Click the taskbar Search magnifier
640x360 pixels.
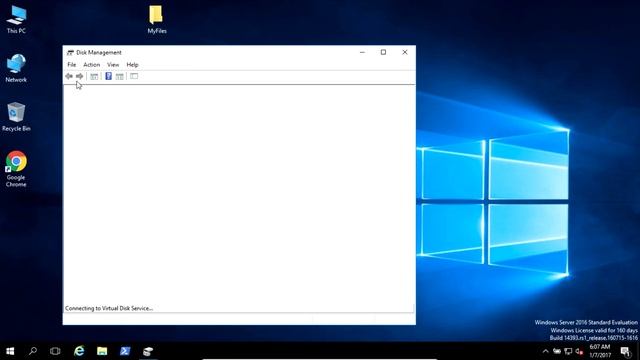[x=33, y=351]
